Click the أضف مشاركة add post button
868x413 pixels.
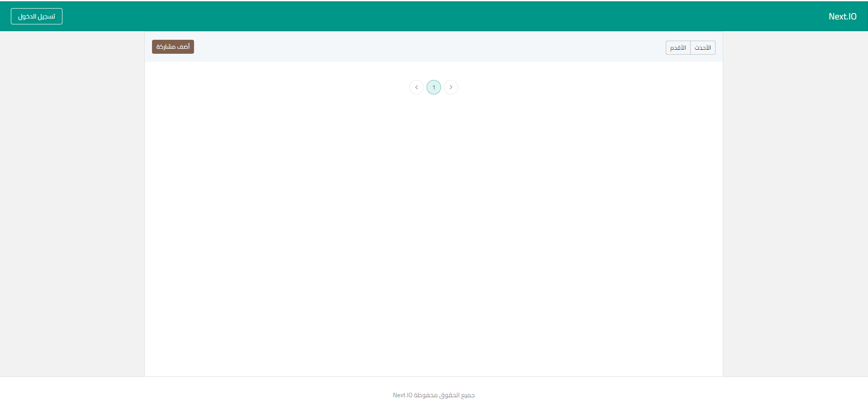click(173, 47)
